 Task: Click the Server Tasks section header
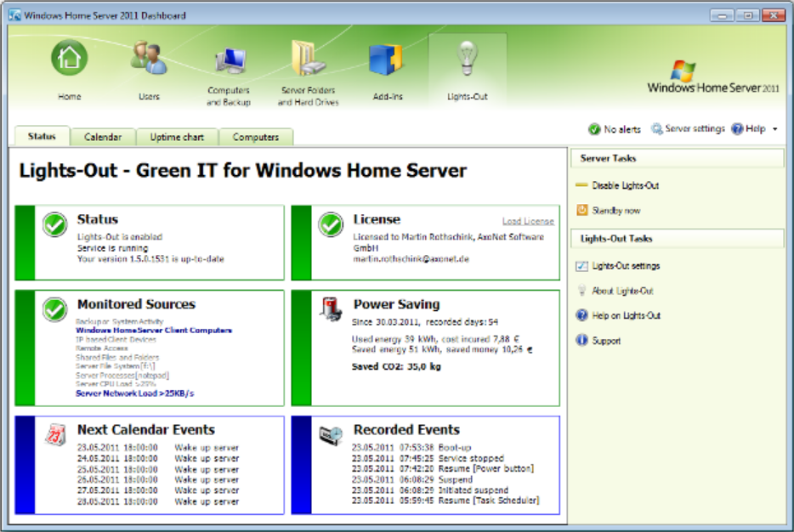click(678, 158)
